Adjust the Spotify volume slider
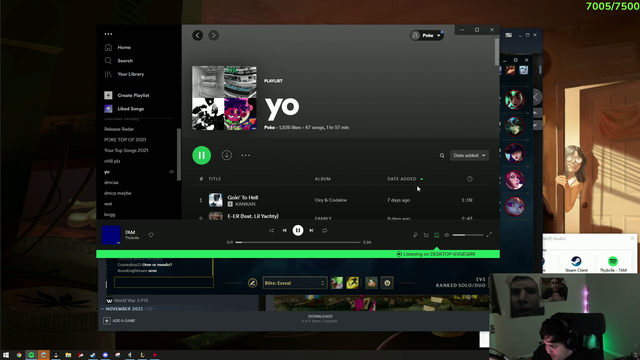Viewport: 640px width, 360px height. tap(468, 235)
